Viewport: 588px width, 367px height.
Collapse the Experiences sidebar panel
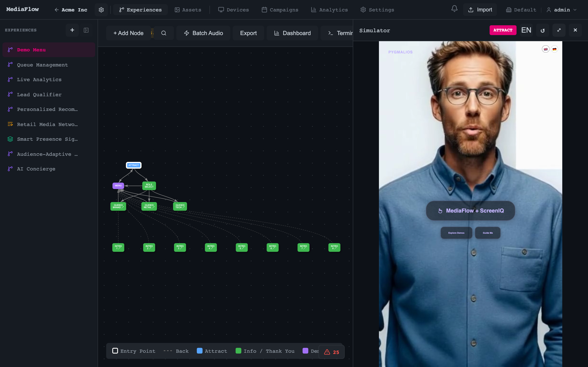(x=86, y=30)
